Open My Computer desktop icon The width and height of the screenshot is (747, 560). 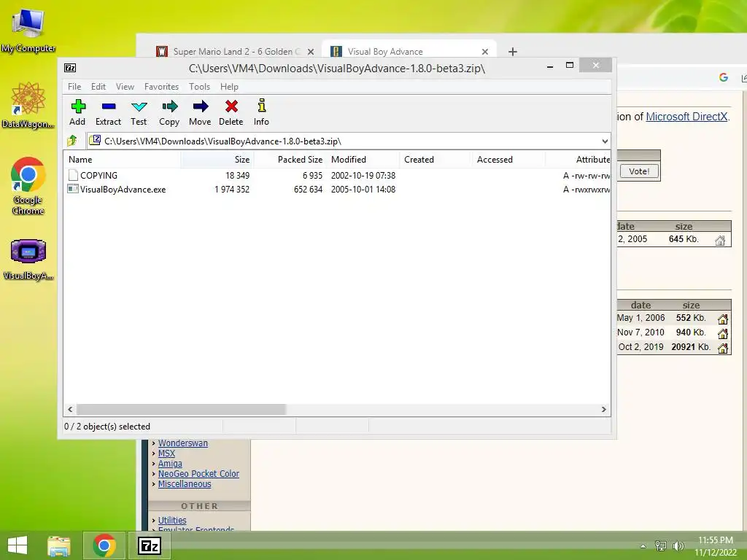(28, 29)
